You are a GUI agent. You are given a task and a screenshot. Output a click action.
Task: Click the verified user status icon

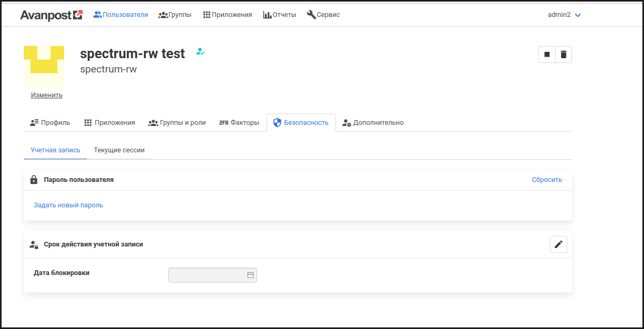(x=200, y=52)
